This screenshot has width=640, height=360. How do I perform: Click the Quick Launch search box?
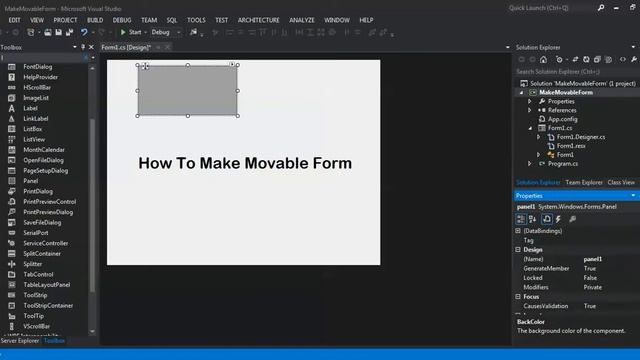coord(549,8)
